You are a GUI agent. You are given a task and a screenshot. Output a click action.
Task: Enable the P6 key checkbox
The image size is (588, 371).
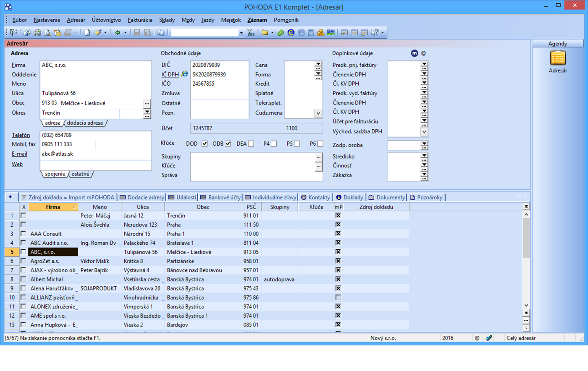(320, 144)
